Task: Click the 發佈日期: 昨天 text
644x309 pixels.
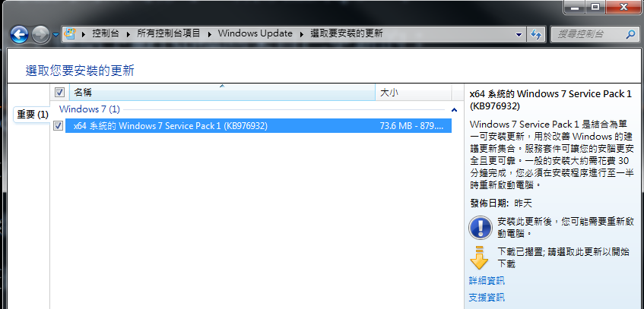Action: (500, 203)
